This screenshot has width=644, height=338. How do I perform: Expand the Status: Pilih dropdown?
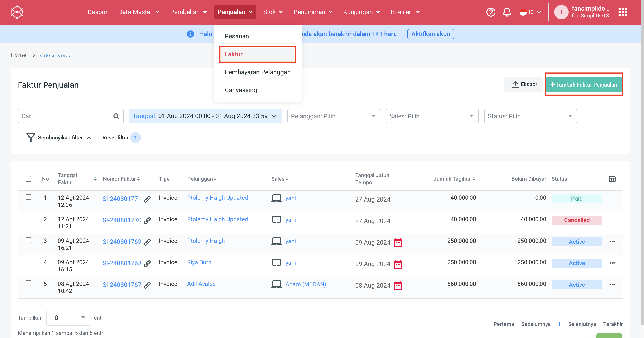pyautogui.click(x=530, y=116)
